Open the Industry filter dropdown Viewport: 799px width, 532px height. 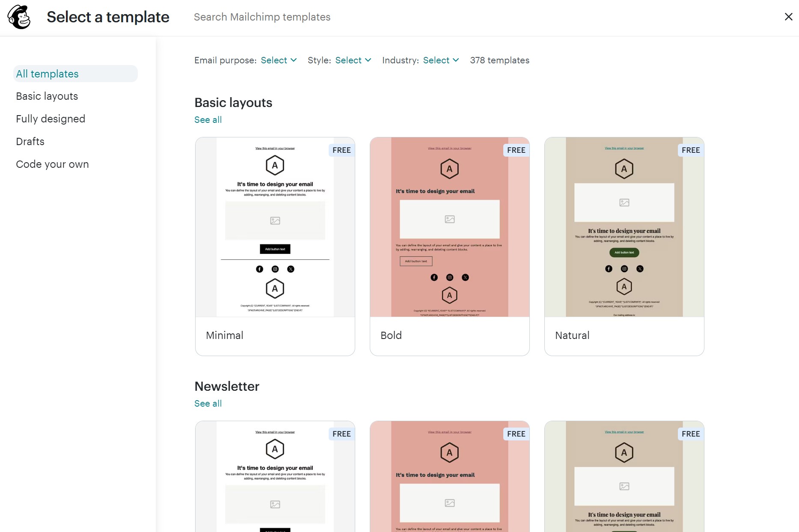tap(440, 60)
